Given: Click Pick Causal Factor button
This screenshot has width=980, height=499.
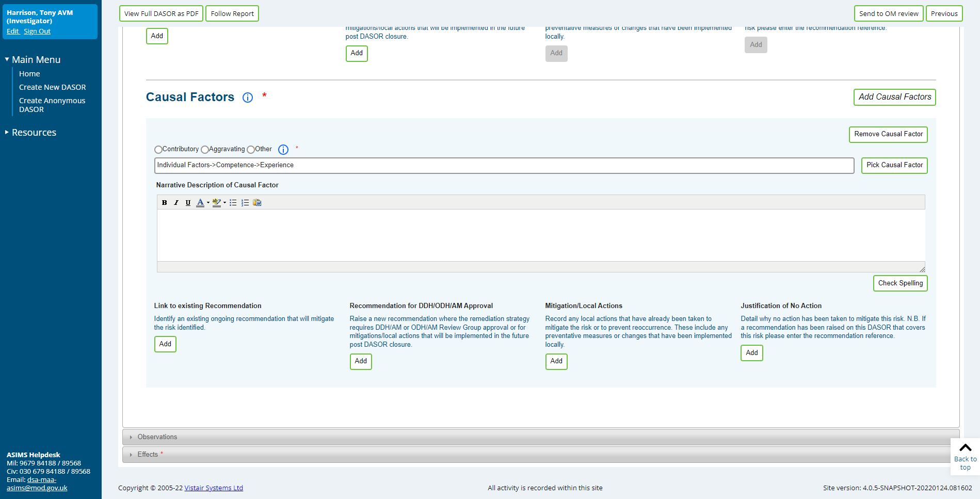Looking at the screenshot, I should pyautogui.click(x=894, y=165).
